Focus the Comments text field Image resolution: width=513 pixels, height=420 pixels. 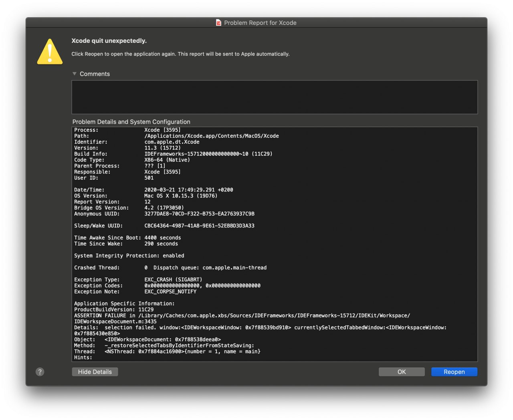275,97
